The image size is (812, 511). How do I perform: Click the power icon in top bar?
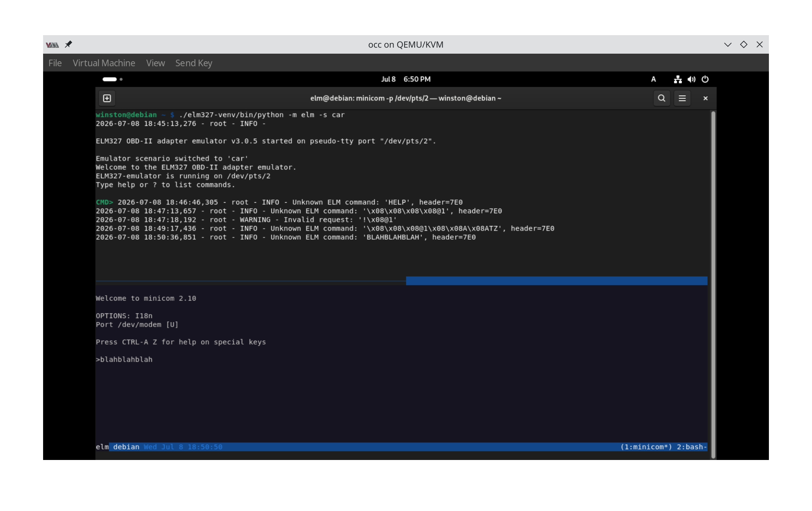(x=705, y=79)
